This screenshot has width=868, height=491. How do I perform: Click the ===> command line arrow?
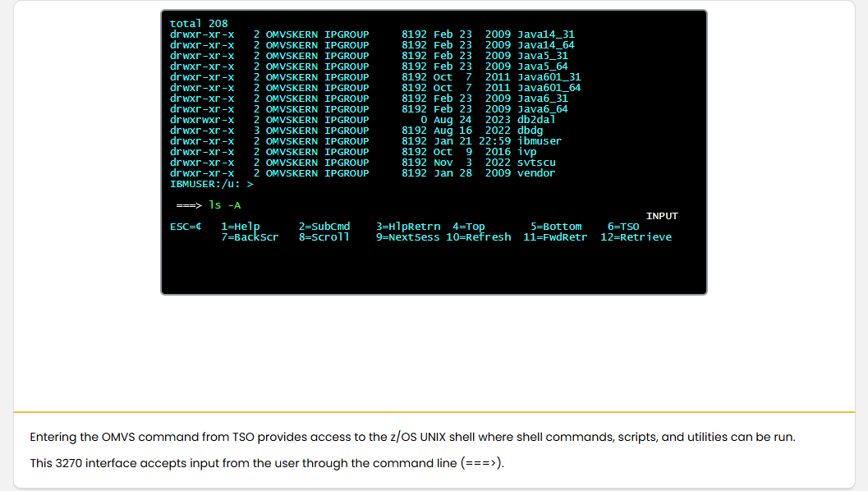click(190, 205)
